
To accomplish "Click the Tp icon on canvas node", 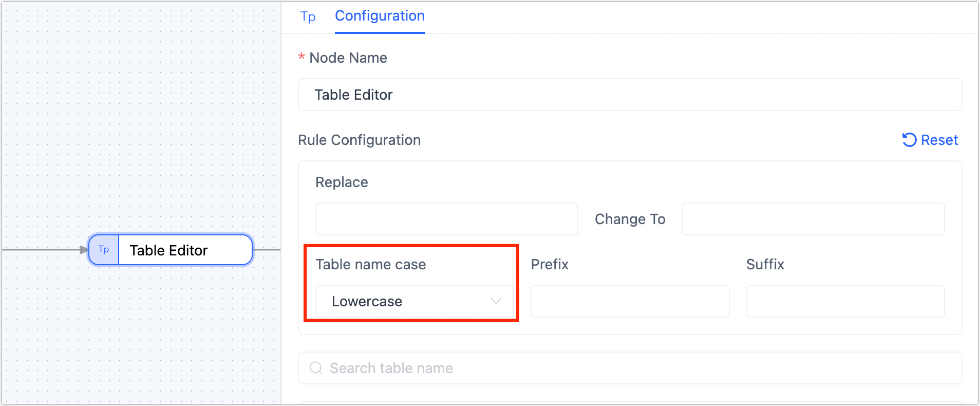I will (x=104, y=250).
